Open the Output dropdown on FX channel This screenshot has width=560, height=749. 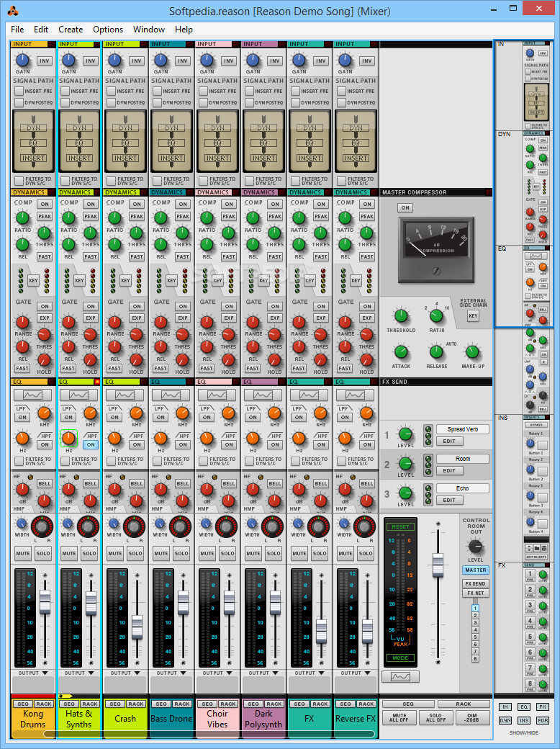pos(310,673)
